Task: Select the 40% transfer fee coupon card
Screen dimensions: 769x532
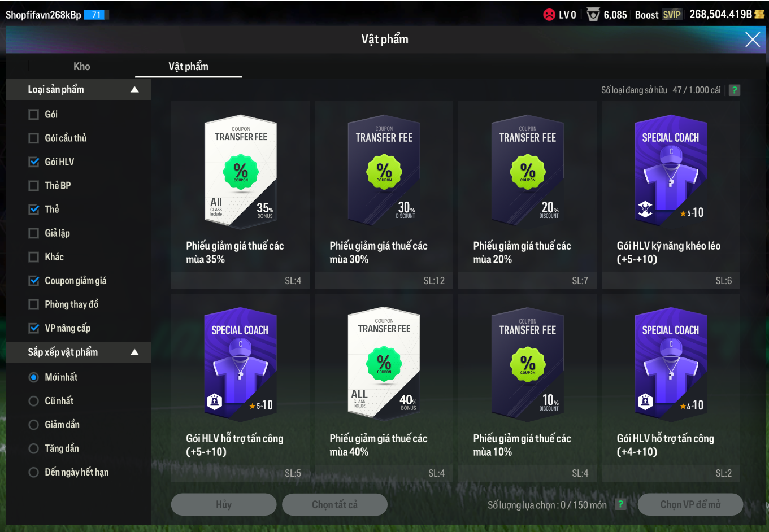Action: click(x=384, y=387)
